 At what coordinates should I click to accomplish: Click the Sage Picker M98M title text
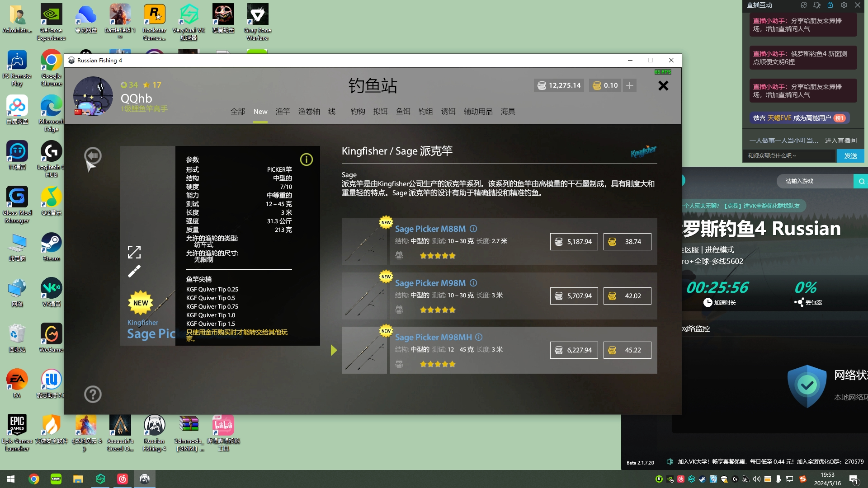(430, 283)
